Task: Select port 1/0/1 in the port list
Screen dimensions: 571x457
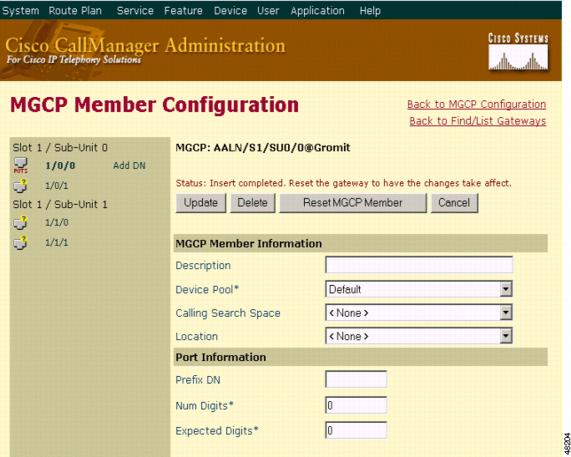Action: coord(56,186)
